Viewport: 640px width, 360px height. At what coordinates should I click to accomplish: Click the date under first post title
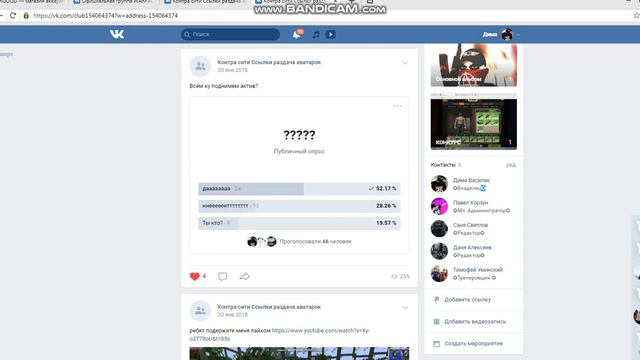232,70
